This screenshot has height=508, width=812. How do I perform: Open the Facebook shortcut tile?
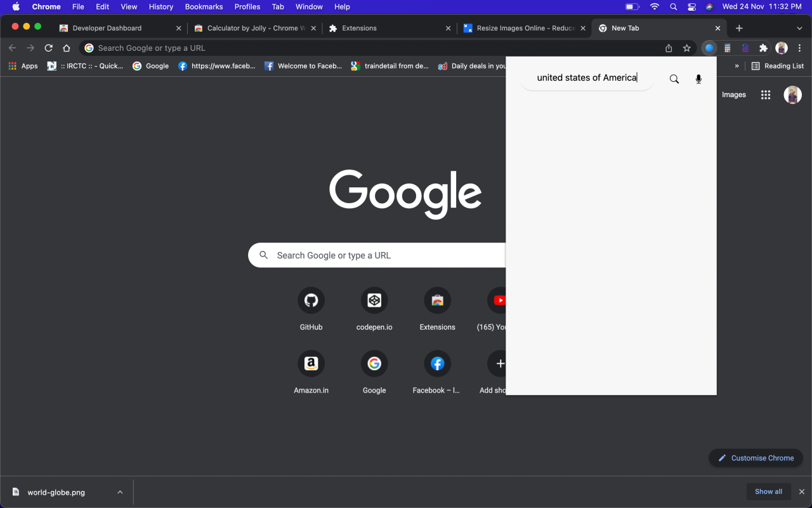438,373
